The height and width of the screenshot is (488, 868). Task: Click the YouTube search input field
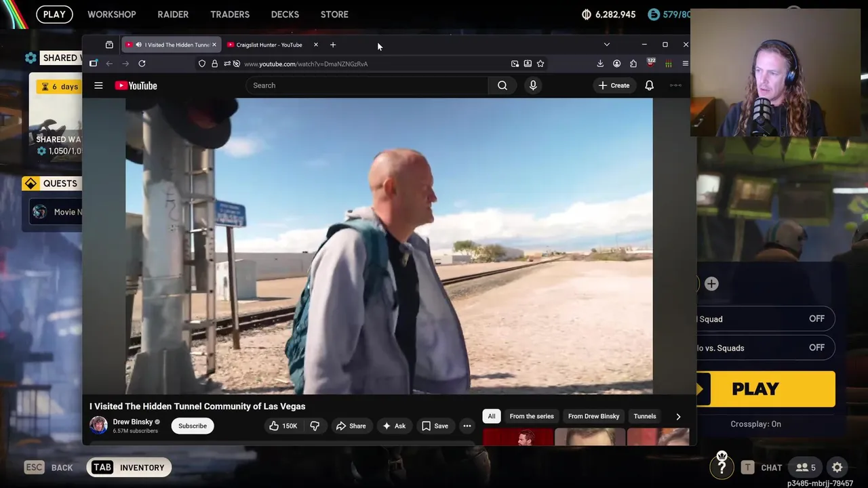point(367,85)
